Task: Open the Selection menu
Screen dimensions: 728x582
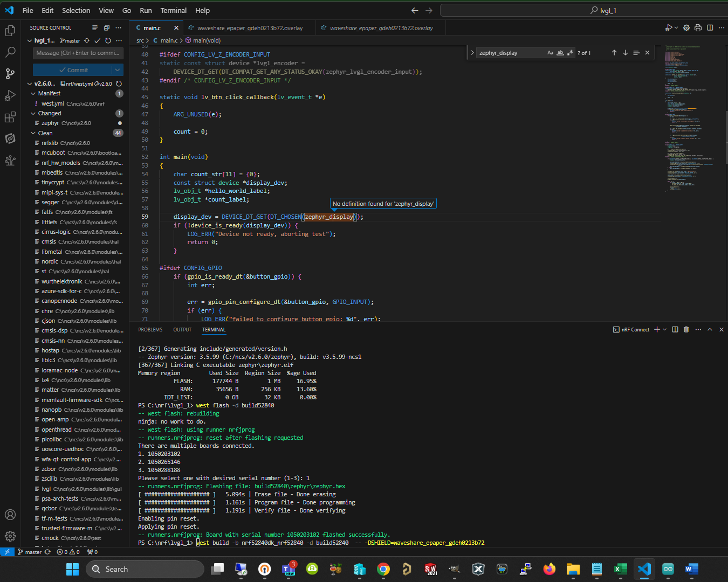Action: pos(76,10)
